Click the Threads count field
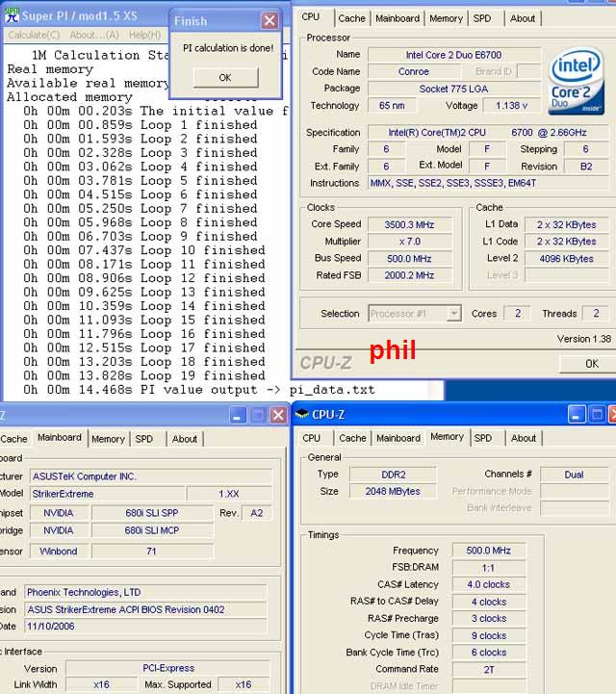 [x=596, y=314]
